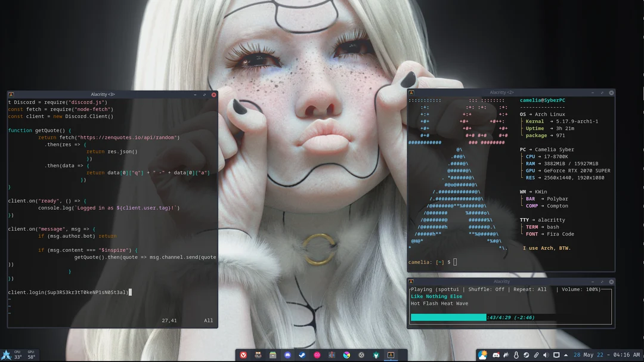The width and height of the screenshot is (644, 362).
Task: Open the archive manager icon in taskbar
Action: pyautogui.click(x=273, y=355)
